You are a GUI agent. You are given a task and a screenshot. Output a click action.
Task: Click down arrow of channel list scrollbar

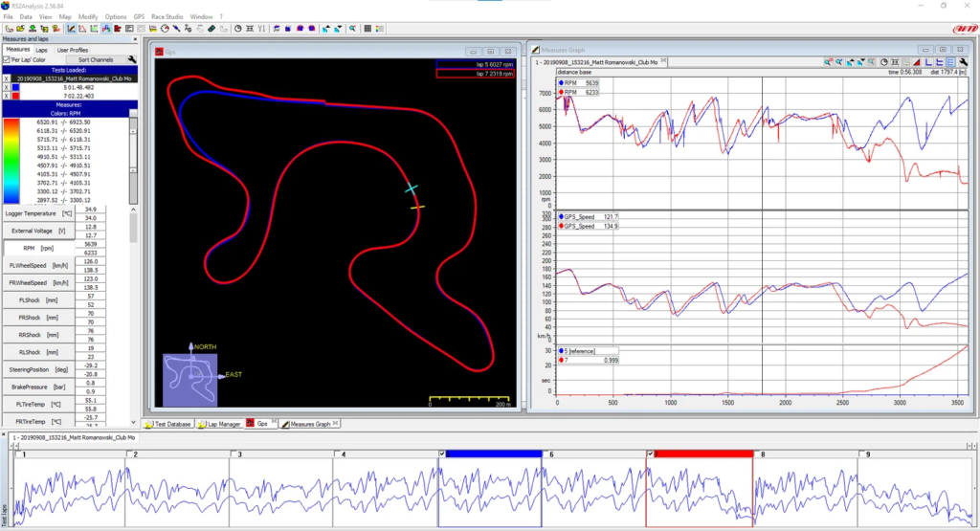(x=133, y=422)
